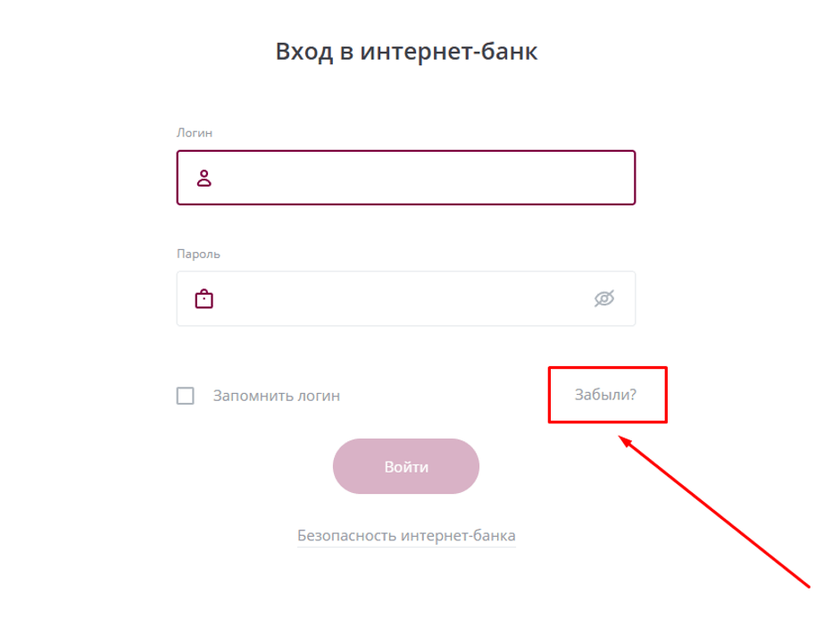This screenshot has width=840, height=627.
Task: Enable the Запомнить логин checkbox
Action: 186,396
